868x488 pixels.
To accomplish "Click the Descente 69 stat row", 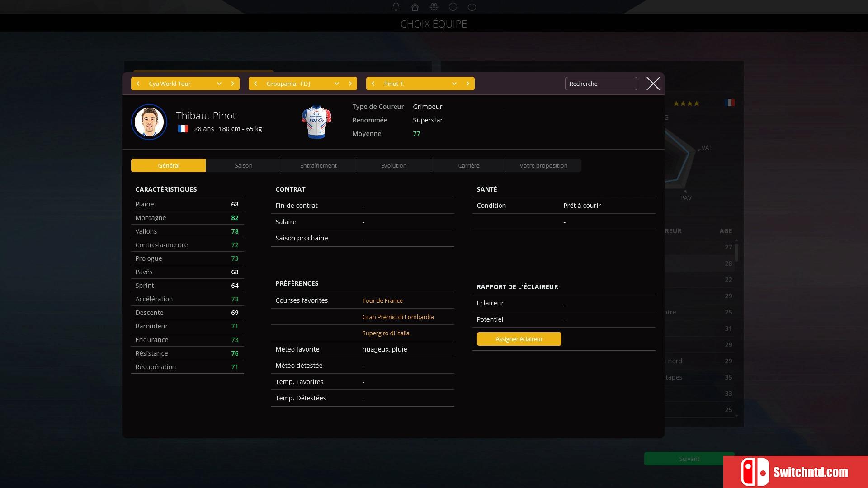I will point(187,313).
